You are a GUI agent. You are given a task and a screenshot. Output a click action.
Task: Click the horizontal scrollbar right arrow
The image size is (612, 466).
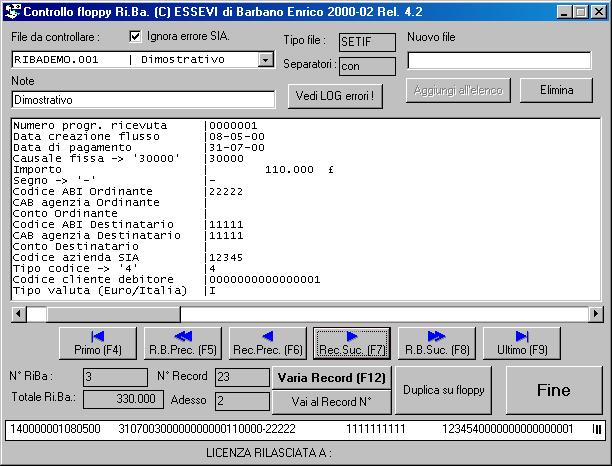point(595,314)
